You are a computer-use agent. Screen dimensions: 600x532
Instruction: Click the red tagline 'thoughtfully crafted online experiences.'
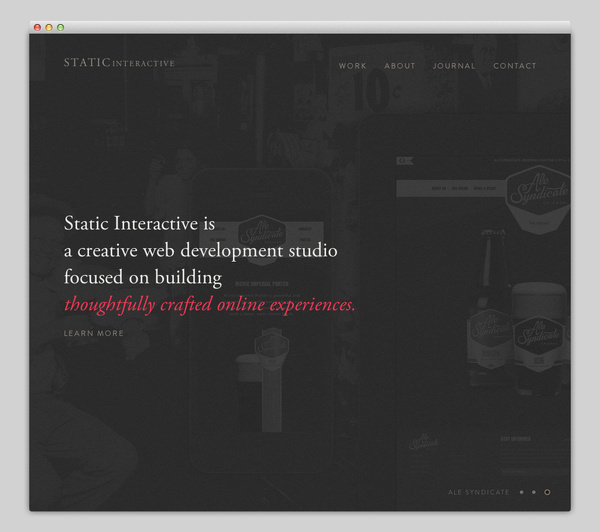tap(210, 305)
